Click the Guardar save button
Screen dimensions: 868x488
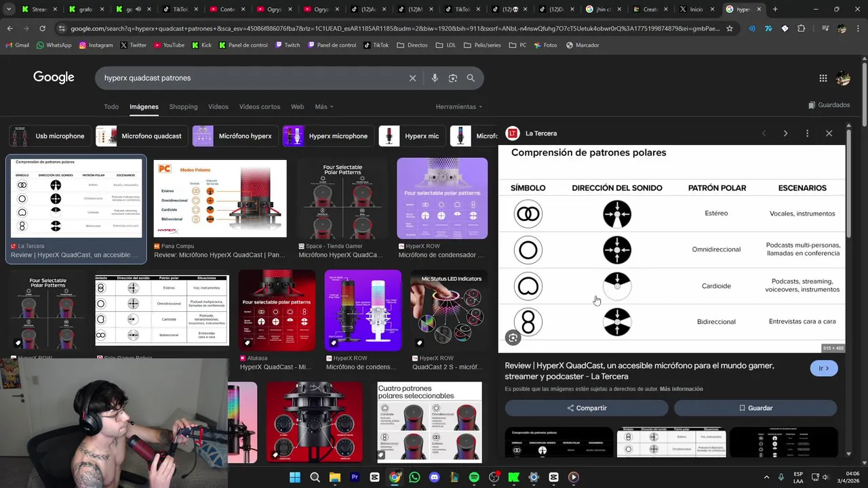[755, 408]
